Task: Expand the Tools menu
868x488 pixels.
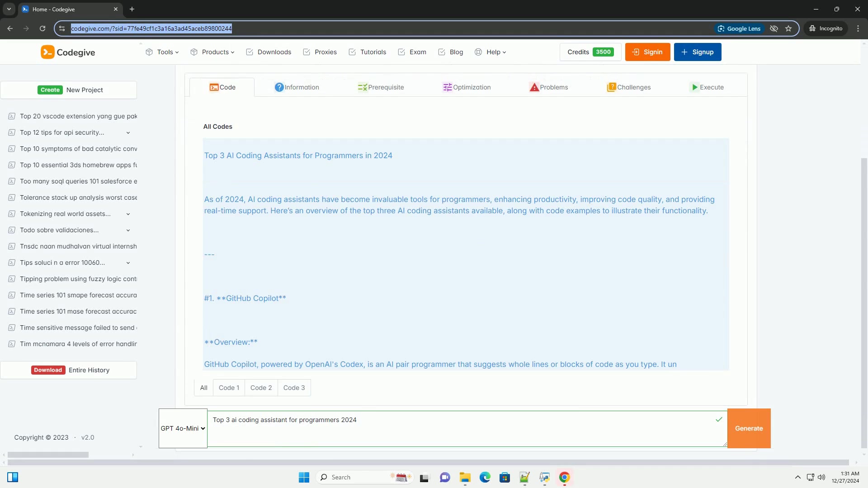Action: point(162,52)
